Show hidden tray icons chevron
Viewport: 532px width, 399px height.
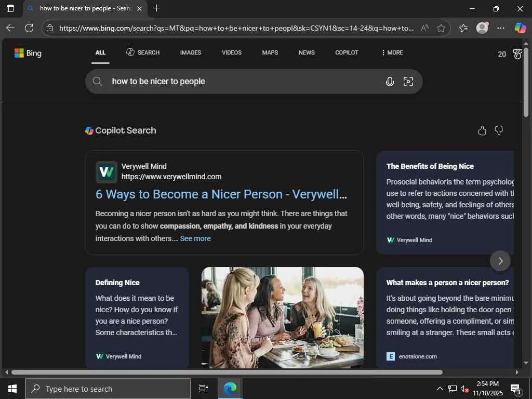(440, 389)
